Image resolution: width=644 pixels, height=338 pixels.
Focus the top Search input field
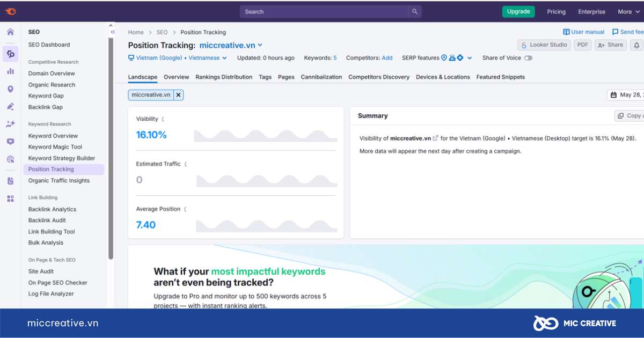click(324, 12)
